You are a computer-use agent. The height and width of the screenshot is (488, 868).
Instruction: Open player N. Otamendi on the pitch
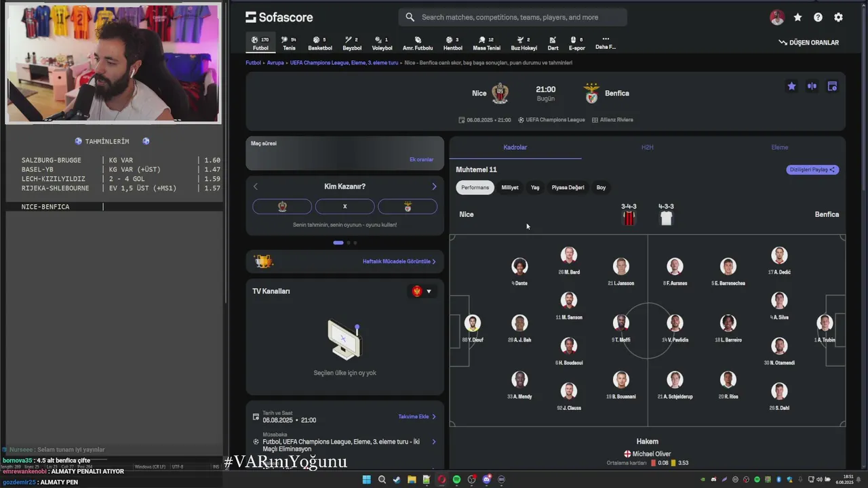(x=779, y=350)
